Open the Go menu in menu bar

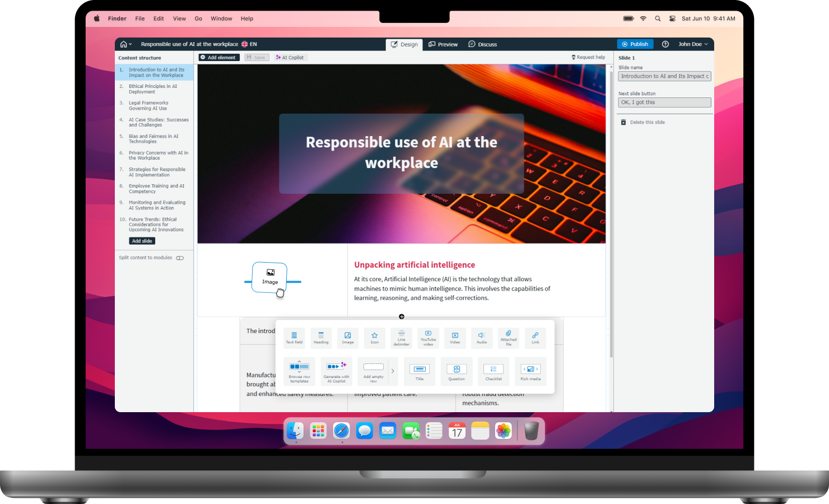click(198, 18)
